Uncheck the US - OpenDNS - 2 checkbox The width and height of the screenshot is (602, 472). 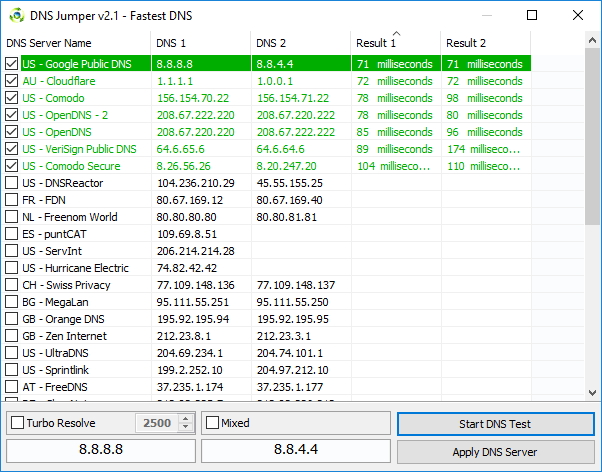(x=12, y=115)
